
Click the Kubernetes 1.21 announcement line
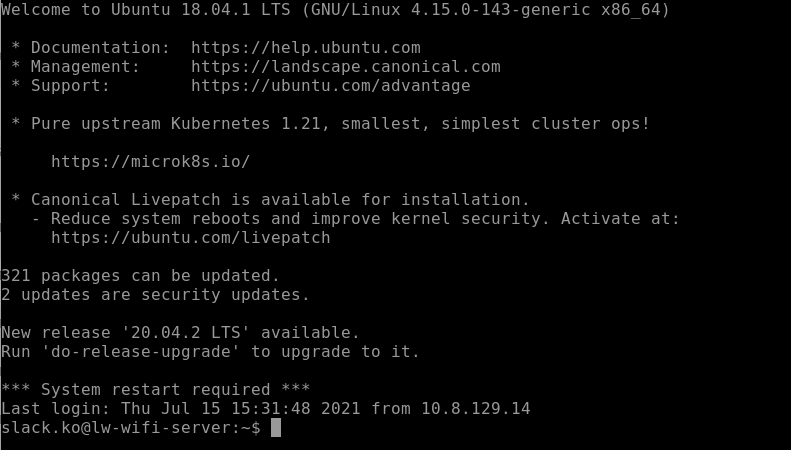(330, 124)
